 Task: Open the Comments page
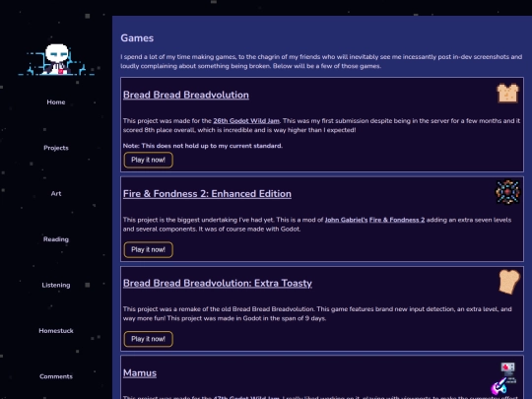(x=56, y=376)
